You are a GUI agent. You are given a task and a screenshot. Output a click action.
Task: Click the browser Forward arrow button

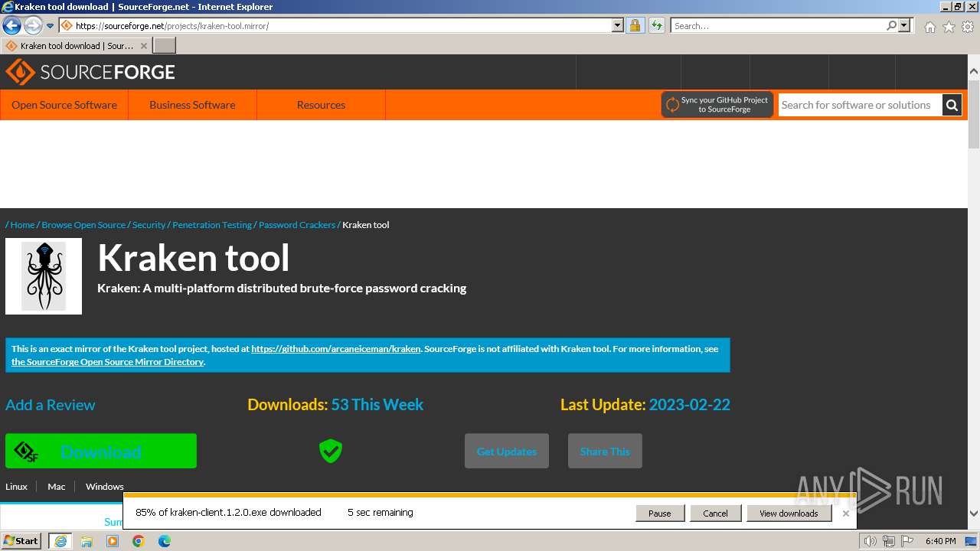click(x=33, y=25)
